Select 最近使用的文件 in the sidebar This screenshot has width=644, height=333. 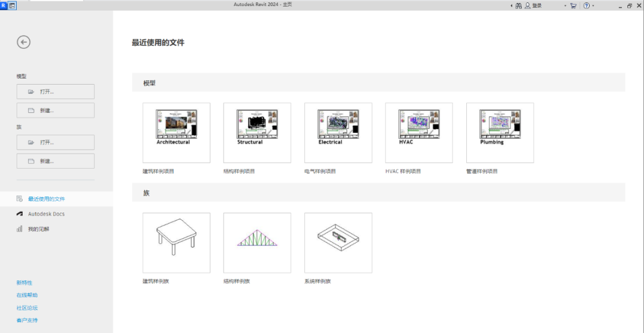coord(47,199)
